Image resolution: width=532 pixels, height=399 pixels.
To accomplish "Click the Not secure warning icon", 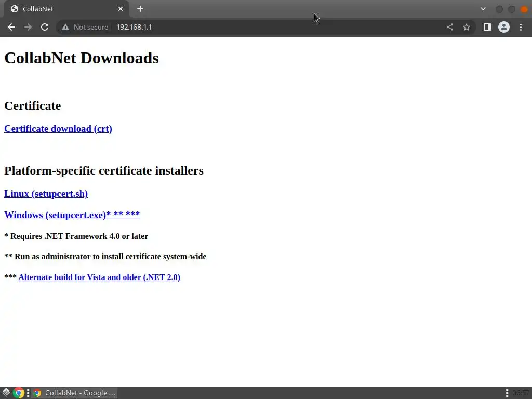I will (65, 27).
